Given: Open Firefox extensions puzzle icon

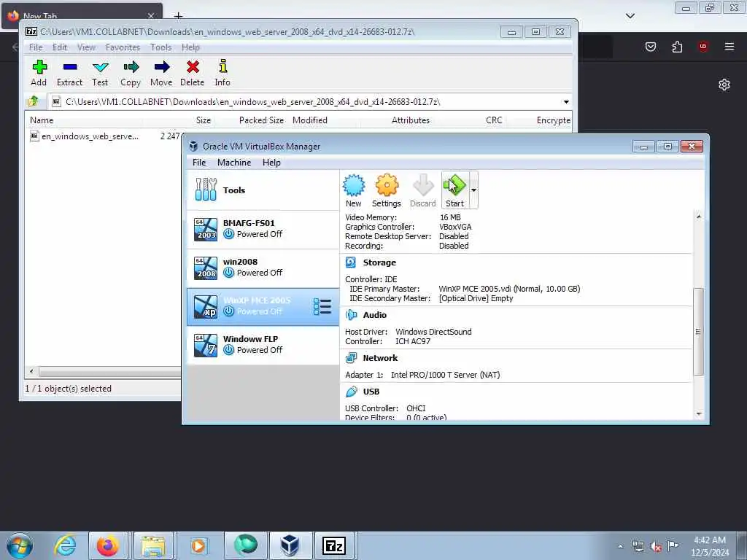Looking at the screenshot, I should pyautogui.click(x=677, y=46).
